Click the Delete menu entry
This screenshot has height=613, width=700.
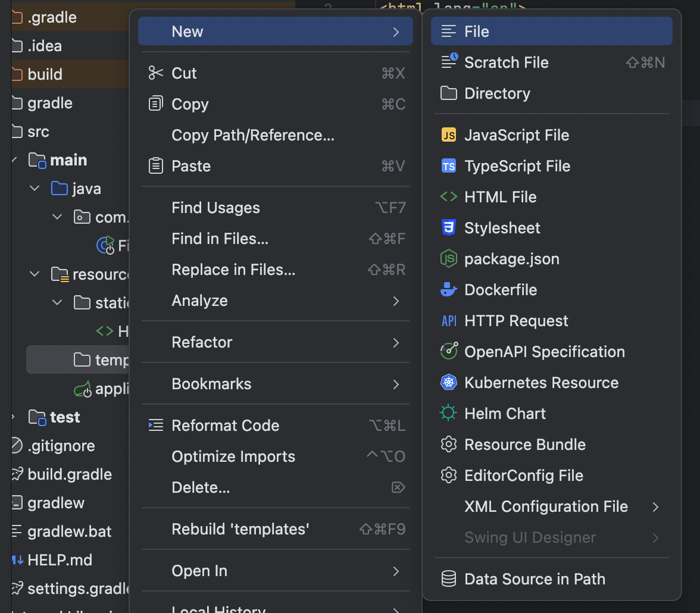click(x=276, y=487)
